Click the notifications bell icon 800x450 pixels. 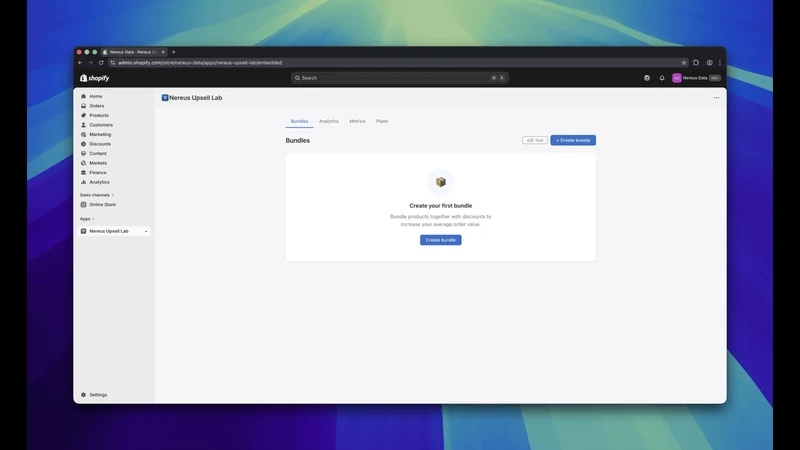(x=662, y=78)
